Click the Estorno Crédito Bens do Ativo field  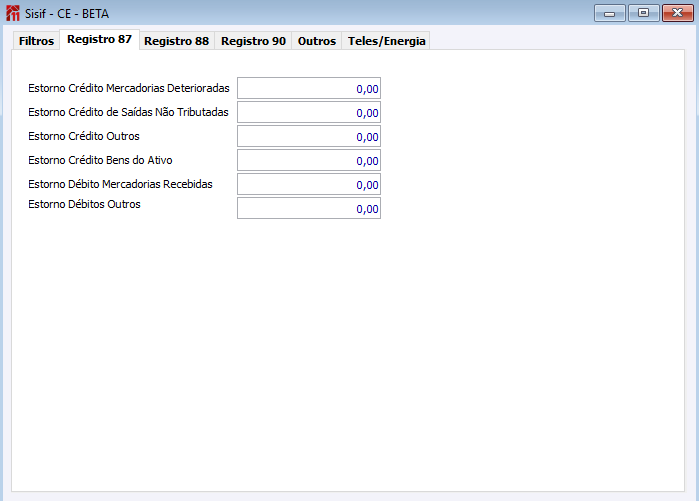point(309,160)
